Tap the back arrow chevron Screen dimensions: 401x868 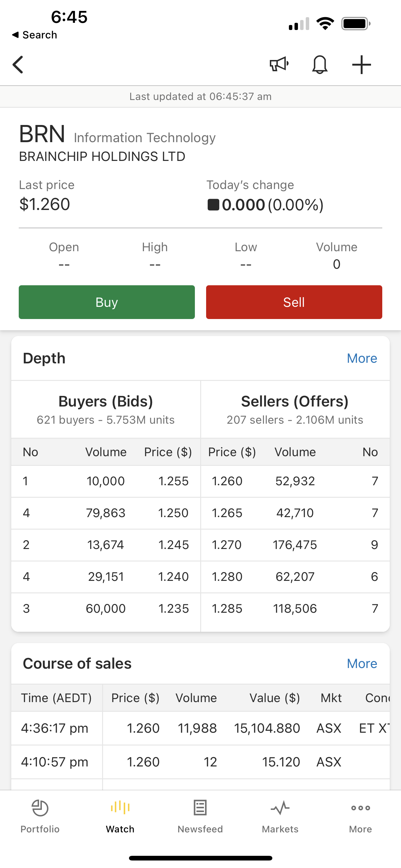18,64
